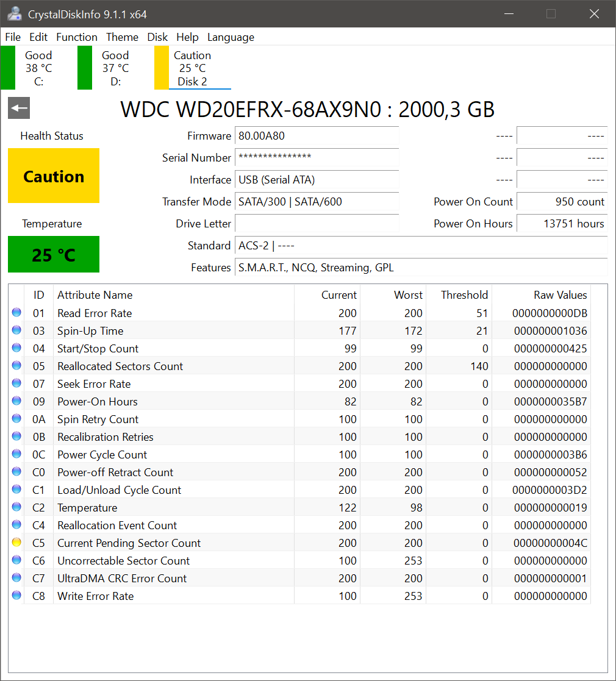Click the status dot for Uncorrectable Sector Count
The height and width of the screenshot is (681, 616).
pyautogui.click(x=16, y=560)
